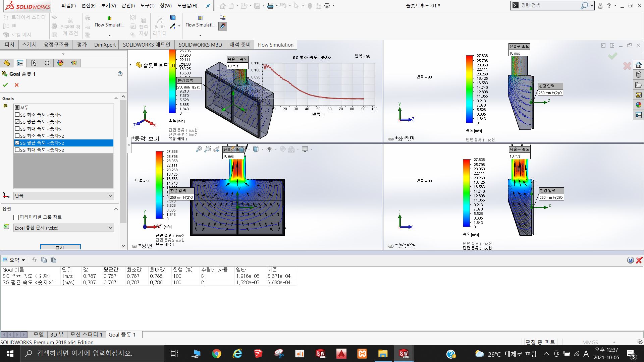Collapse the Goals section chevron
Image resolution: width=644 pixels, height=362 pixels.
pos(116,99)
